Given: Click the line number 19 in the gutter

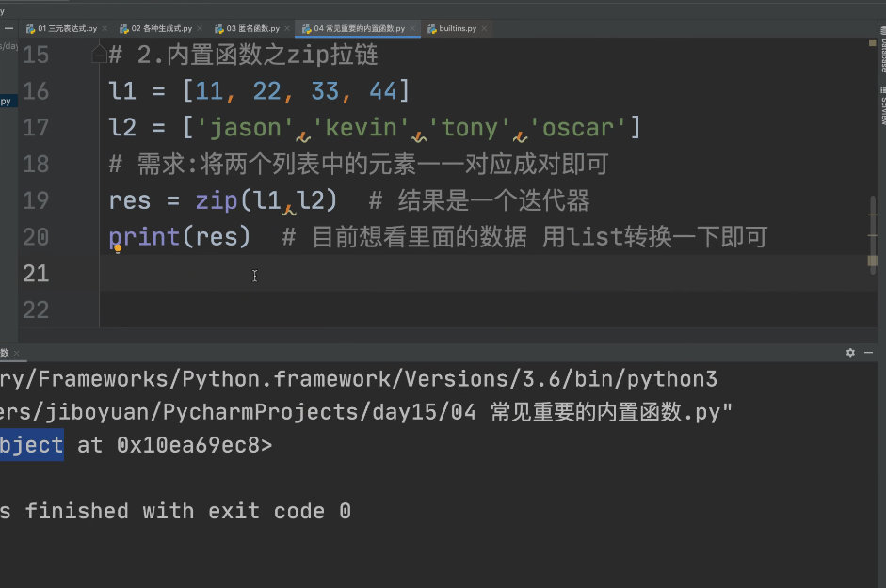Looking at the screenshot, I should click(x=35, y=200).
